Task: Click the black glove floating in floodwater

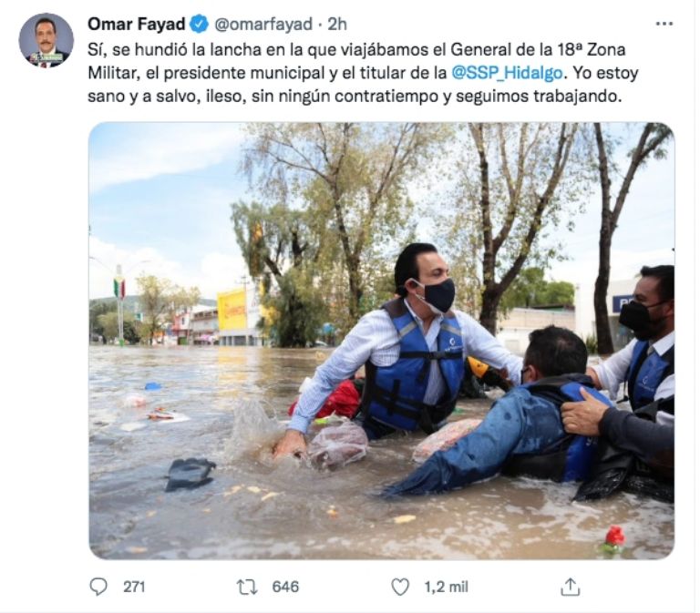Action: (190, 475)
